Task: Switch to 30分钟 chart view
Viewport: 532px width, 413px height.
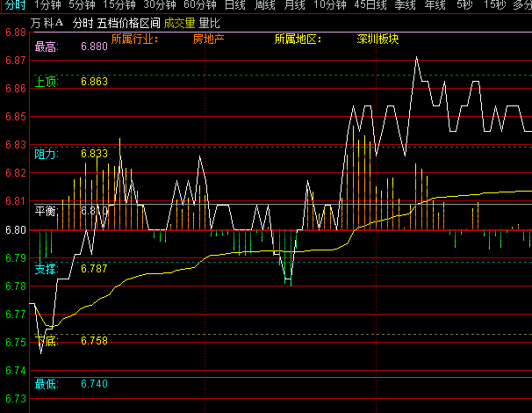Action: (161, 5)
